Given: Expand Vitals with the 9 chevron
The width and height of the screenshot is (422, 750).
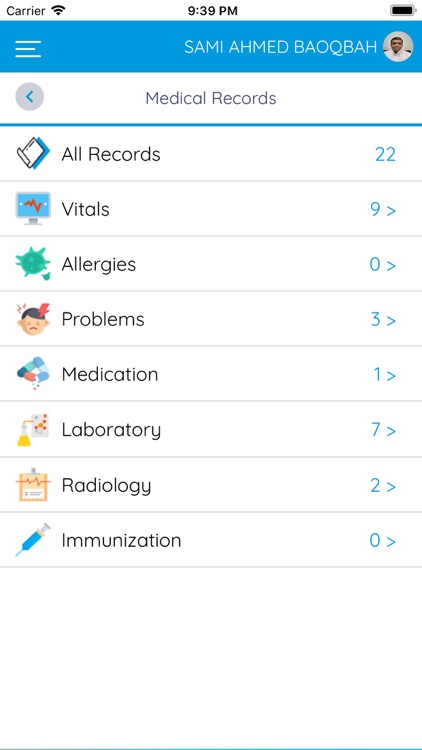Looking at the screenshot, I should click(383, 210).
